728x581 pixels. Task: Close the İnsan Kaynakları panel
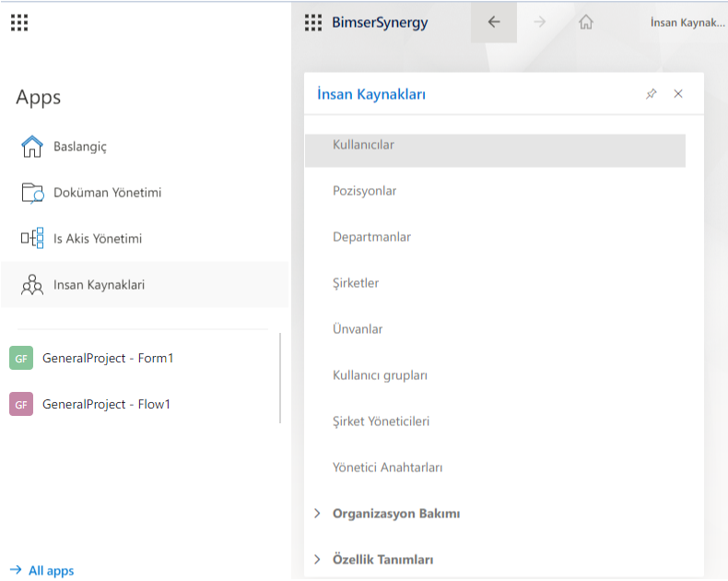point(678,94)
